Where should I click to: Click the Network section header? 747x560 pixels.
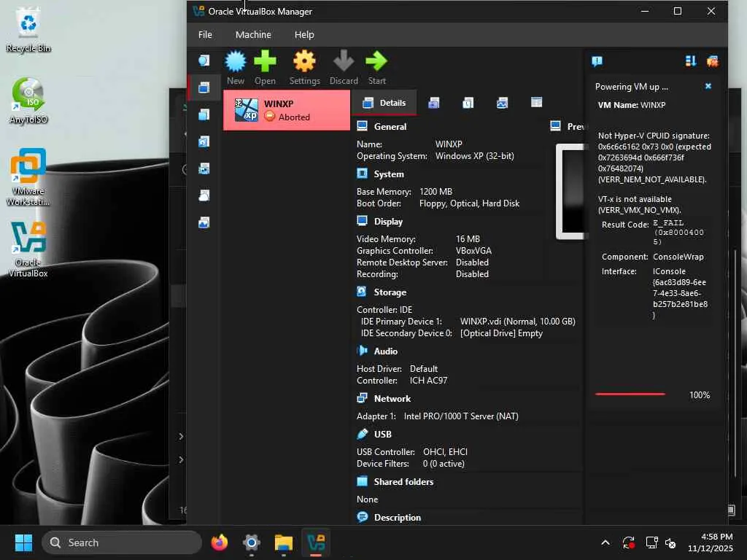(392, 399)
